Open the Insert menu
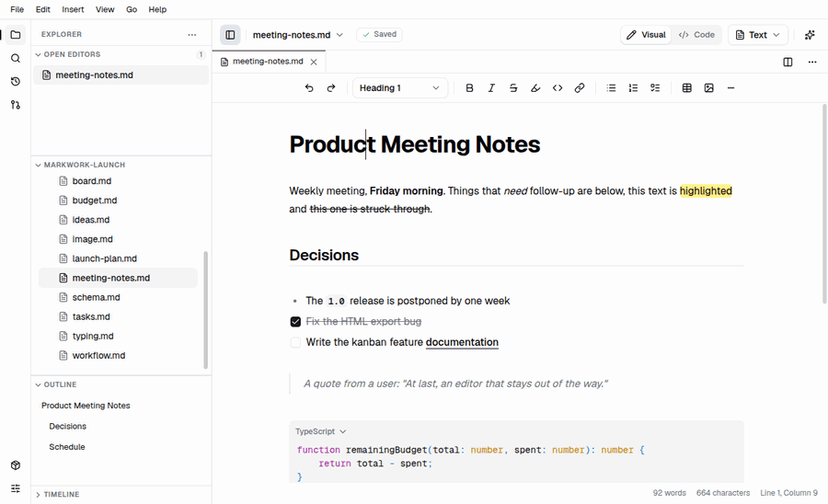This screenshot has height=504, width=828. (73, 9)
